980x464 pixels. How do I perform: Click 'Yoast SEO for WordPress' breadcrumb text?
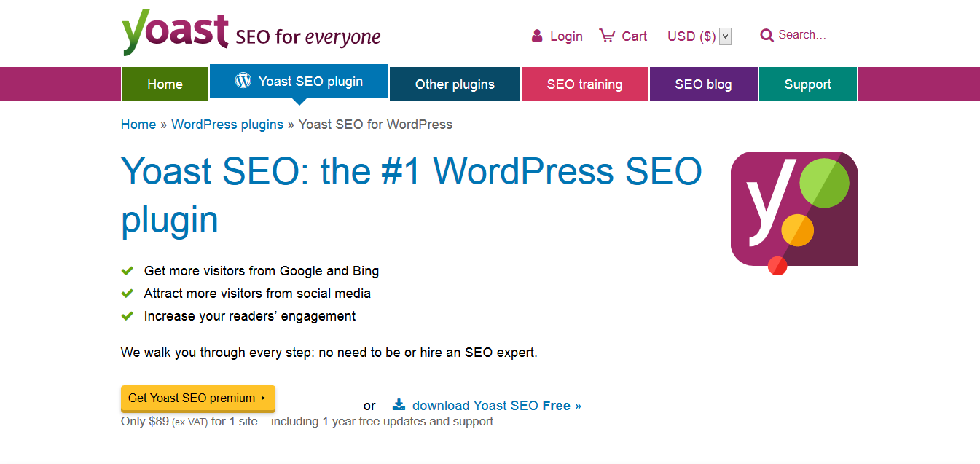click(375, 125)
